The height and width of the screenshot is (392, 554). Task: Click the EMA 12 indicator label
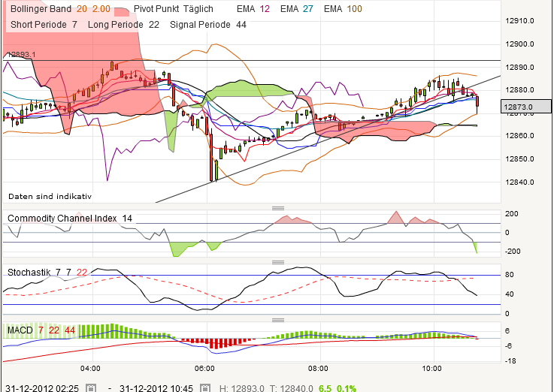tap(253, 9)
